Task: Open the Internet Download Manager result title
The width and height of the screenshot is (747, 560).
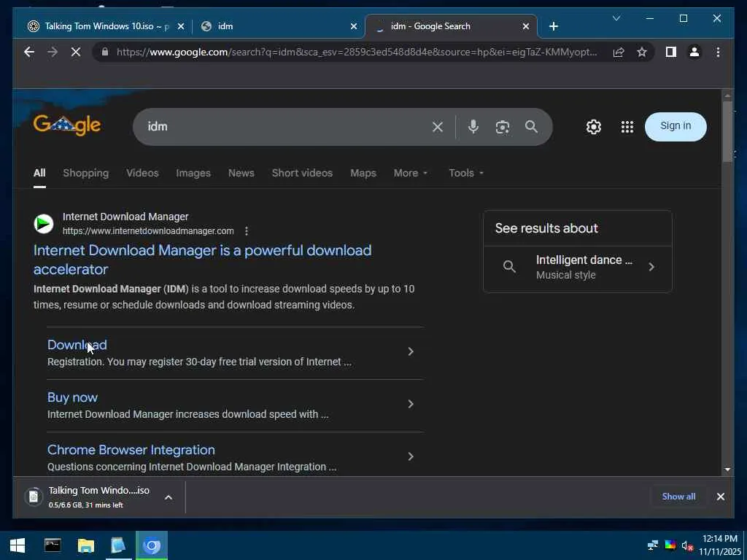Action: coord(202,260)
